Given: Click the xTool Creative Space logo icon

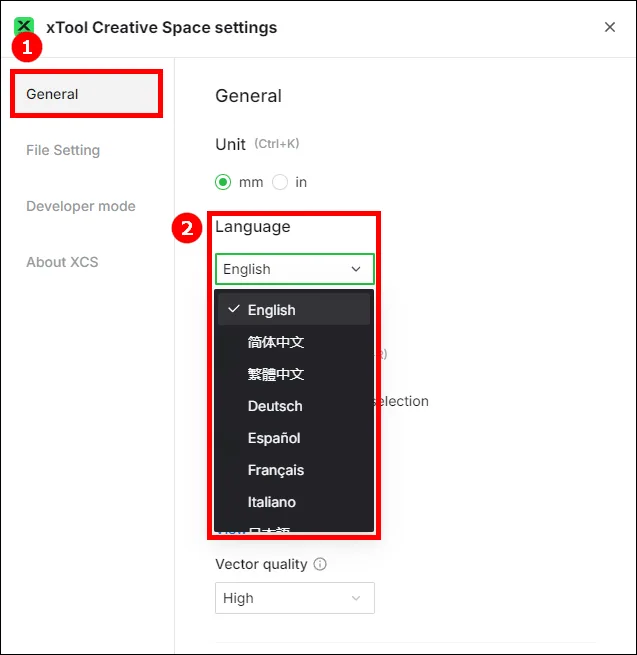Looking at the screenshot, I should coord(24,26).
